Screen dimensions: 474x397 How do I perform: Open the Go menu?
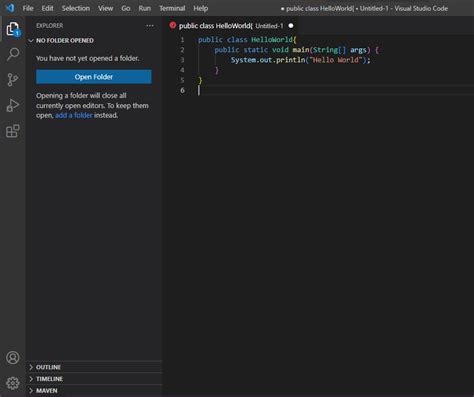coord(126,8)
